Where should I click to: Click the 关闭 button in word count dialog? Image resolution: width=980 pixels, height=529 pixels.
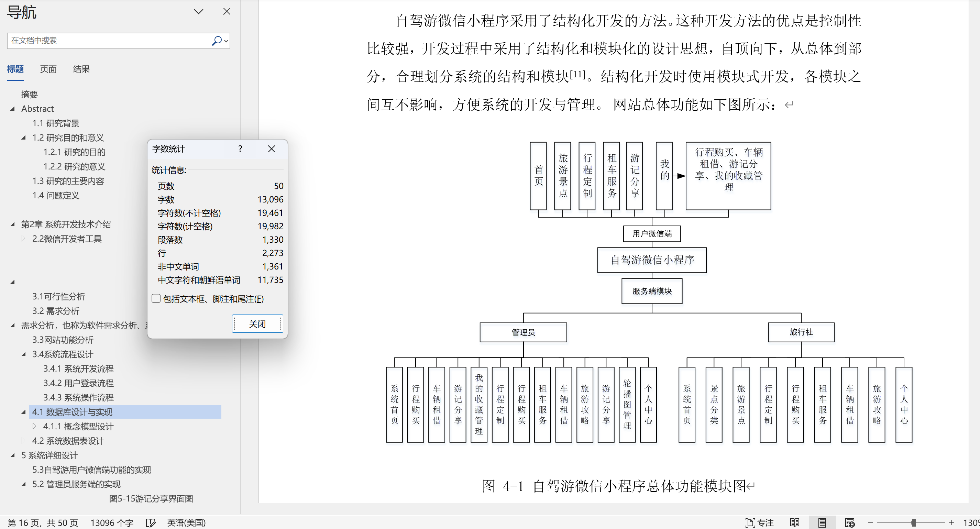click(x=257, y=324)
